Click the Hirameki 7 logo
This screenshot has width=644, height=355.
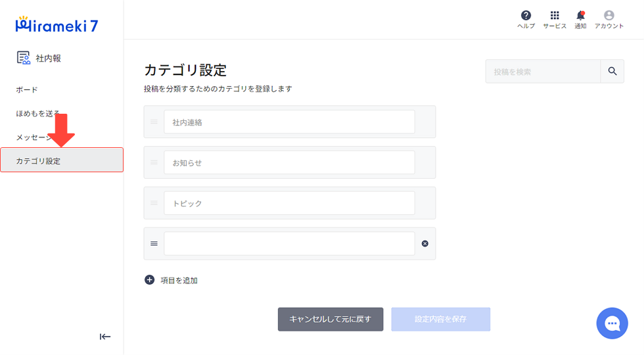[57, 25]
